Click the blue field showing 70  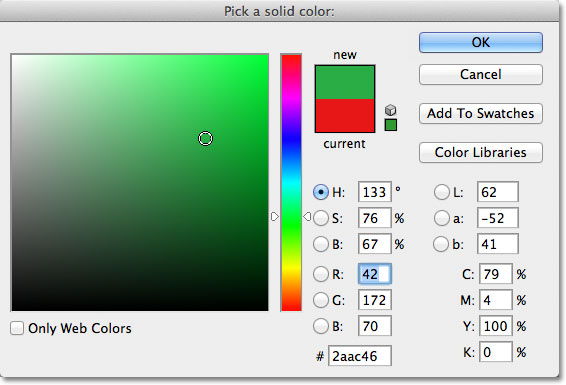pyautogui.click(x=375, y=326)
